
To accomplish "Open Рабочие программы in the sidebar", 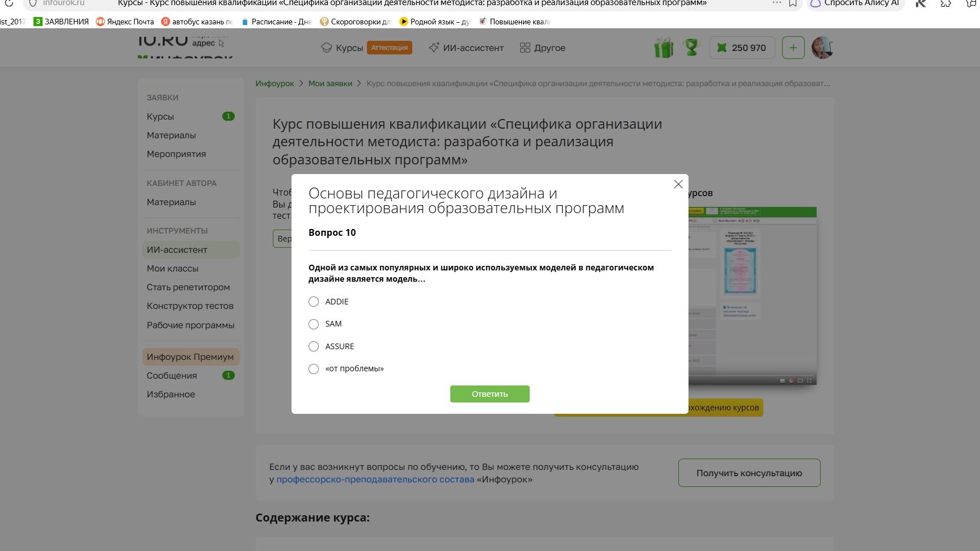I will point(191,325).
